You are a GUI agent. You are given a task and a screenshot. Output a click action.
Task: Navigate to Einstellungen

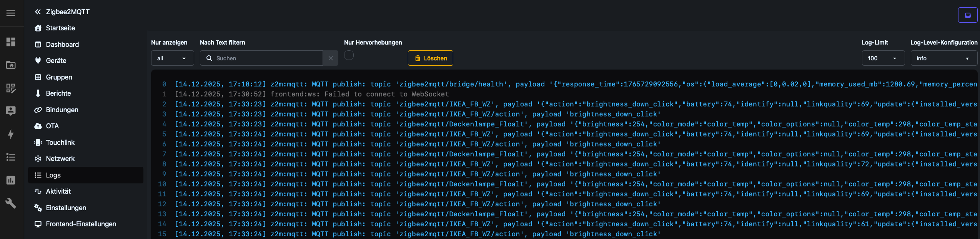tap(66, 208)
